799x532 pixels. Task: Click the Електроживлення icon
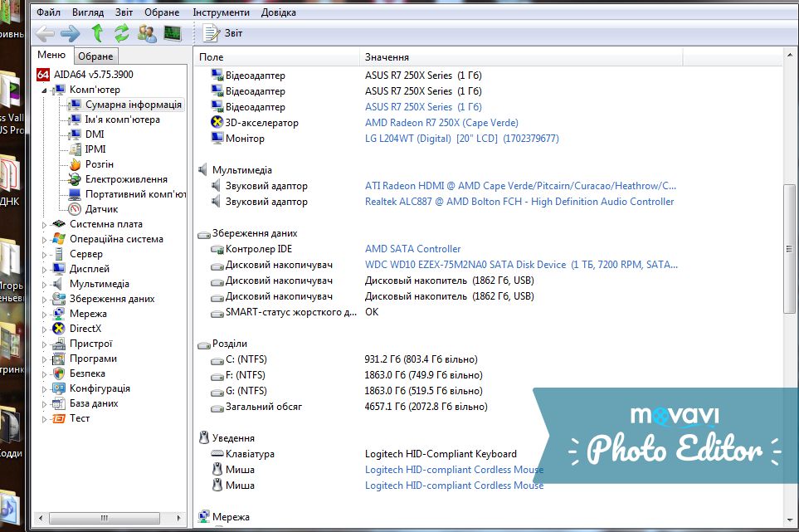tap(75, 179)
